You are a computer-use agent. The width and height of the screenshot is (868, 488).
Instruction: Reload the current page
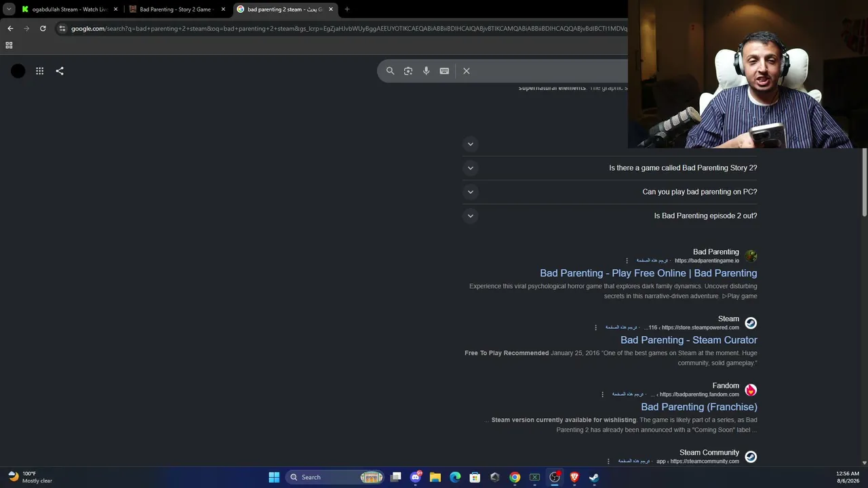[x=43, y=28]
